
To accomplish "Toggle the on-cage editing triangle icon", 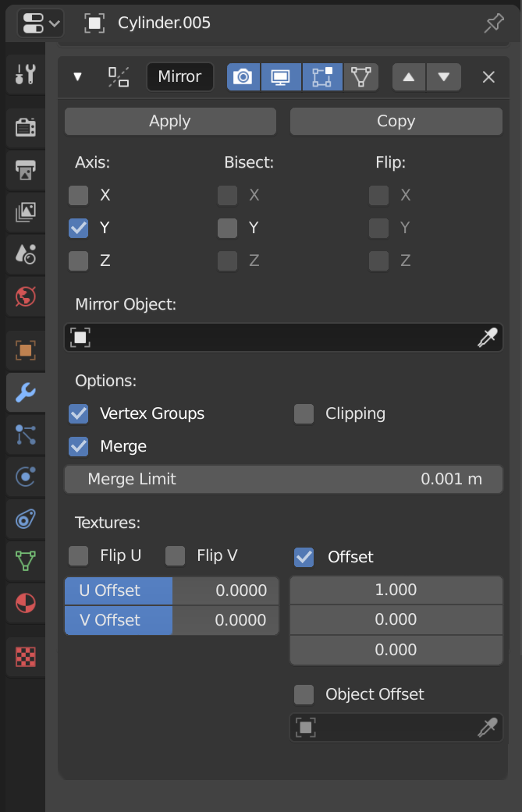I will (361, 77).
